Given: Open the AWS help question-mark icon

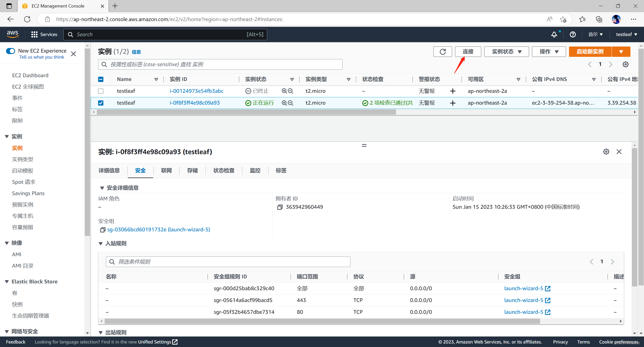Looking at the screenshot, I should tap(573, 34).
